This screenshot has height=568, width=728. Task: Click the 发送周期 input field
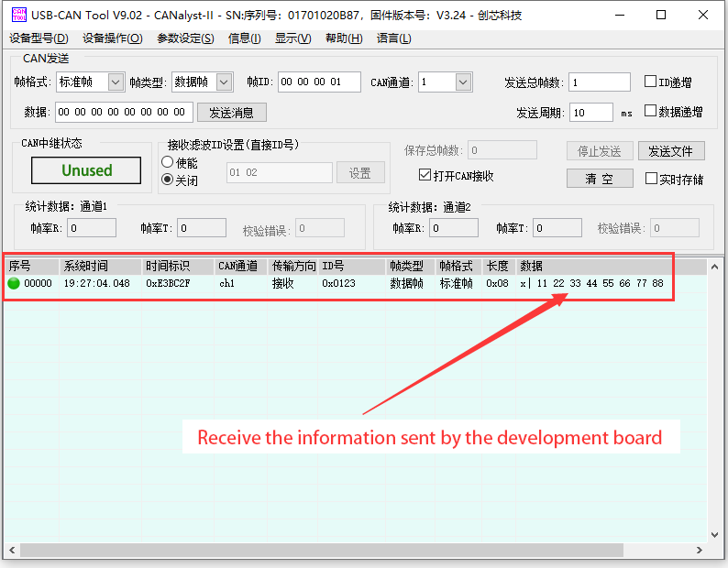(591, 113)
